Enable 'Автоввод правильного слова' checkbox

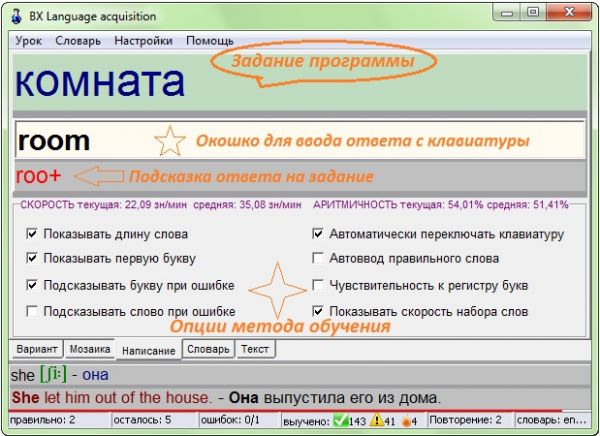318,258
